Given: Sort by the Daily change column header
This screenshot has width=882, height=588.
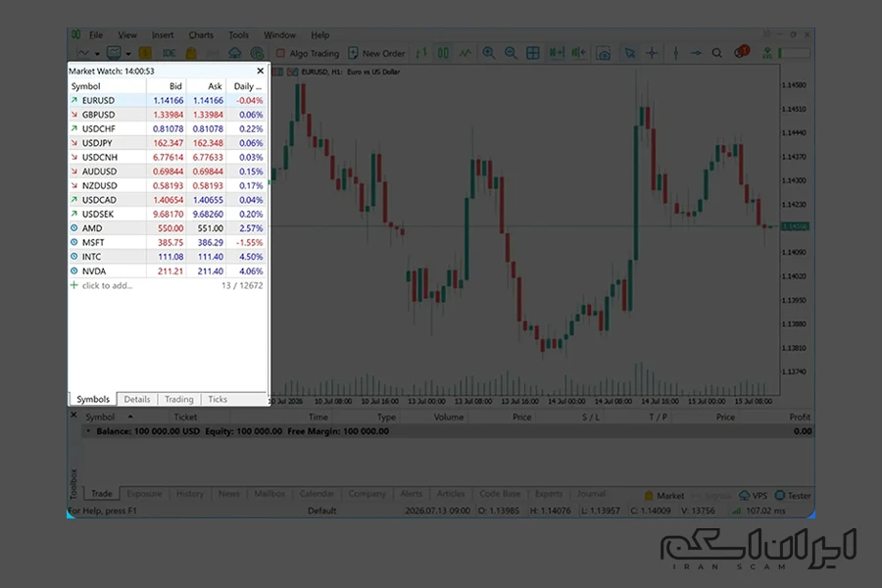Looking at the screenshot, I should pos(246,86).
